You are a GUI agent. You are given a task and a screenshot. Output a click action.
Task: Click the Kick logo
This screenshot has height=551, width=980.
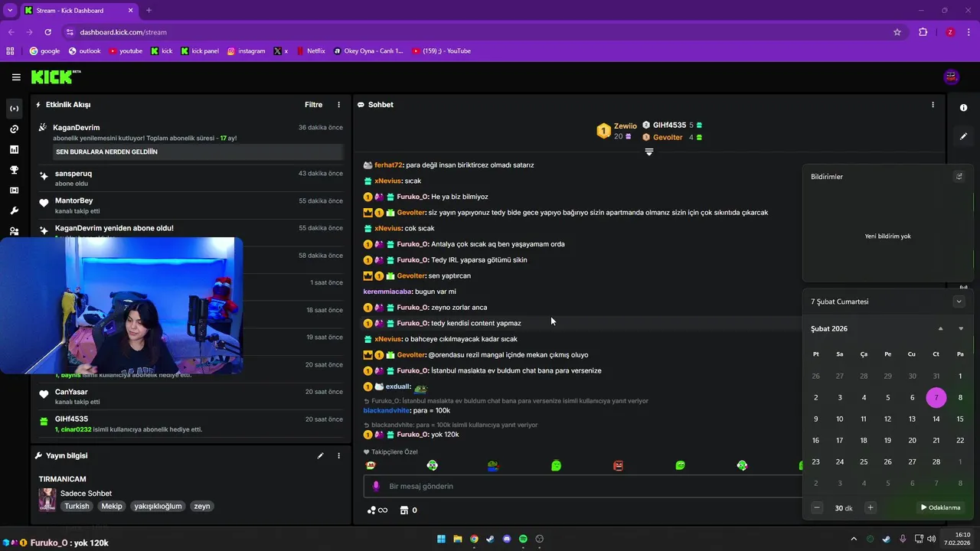point(55,77)
